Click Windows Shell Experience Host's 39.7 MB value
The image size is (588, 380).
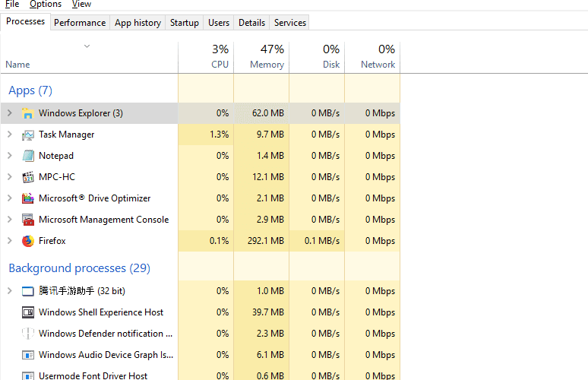tap(267, 312)
